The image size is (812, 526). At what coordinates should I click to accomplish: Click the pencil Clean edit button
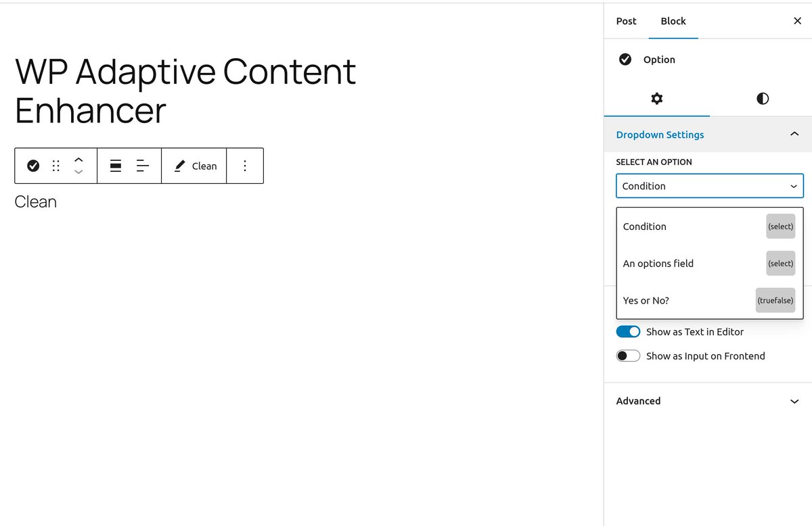pos(196,166)
